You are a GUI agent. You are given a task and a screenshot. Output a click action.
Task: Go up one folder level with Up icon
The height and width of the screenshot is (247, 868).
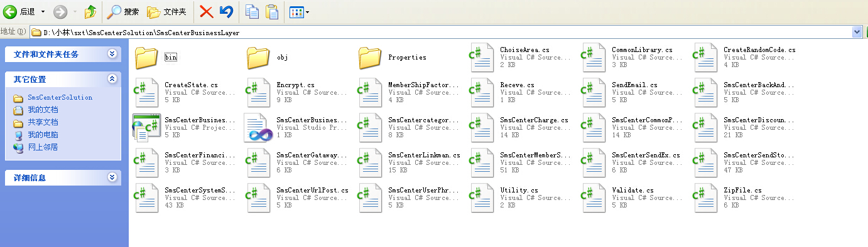coord(90,11)
